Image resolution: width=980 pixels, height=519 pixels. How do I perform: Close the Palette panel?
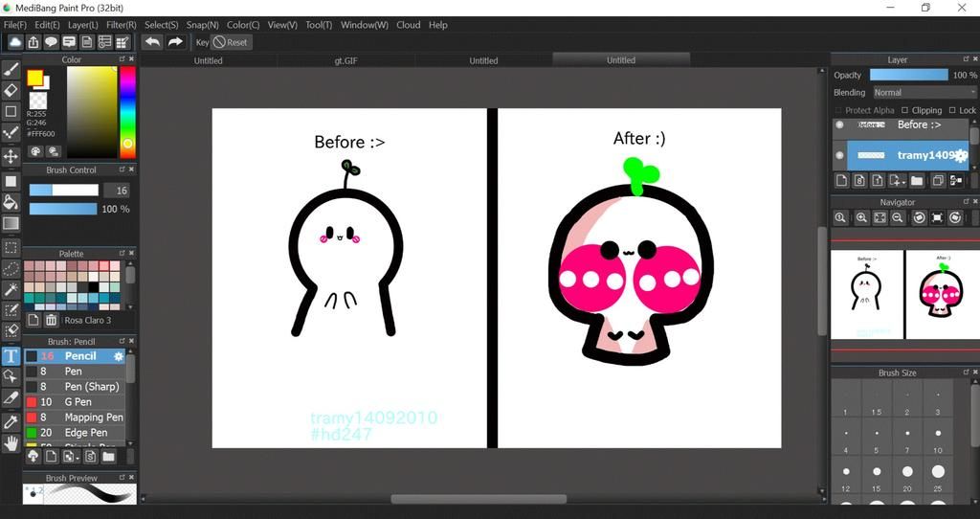132,253
